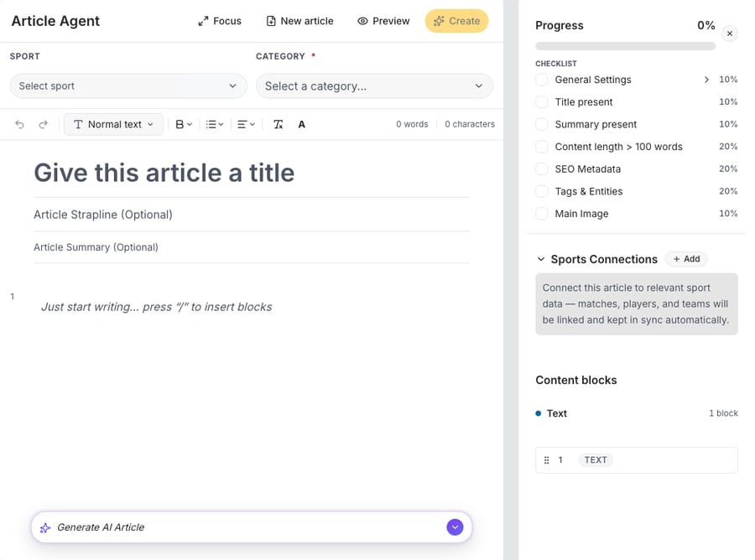
Task: Grab the drag handle of block 1
Action: (x=546, y=460)
